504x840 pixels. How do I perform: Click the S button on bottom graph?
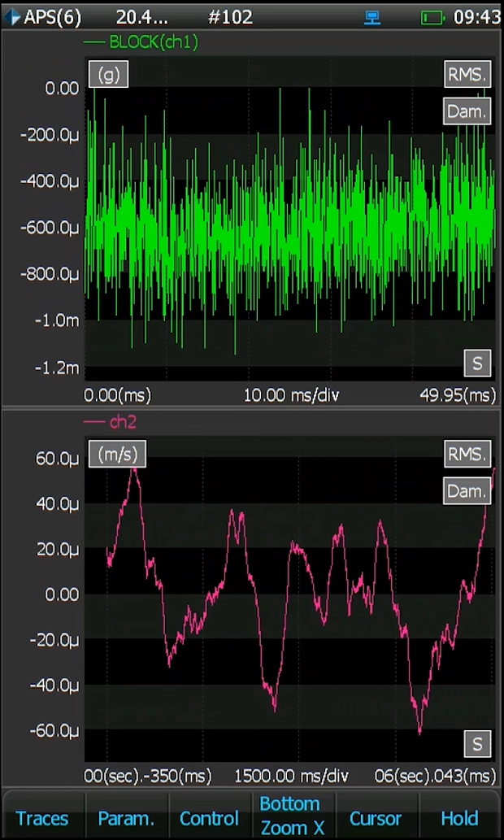pyautogui.click(x=477, y=743)
